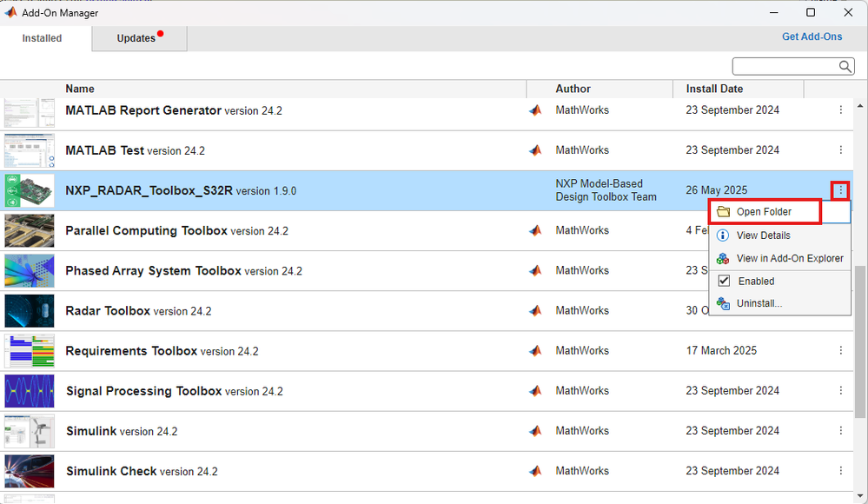Click MathWorks logo beside MATLAB Report Generator
This screenshot has height=504, width=868.
pos(535,110)
